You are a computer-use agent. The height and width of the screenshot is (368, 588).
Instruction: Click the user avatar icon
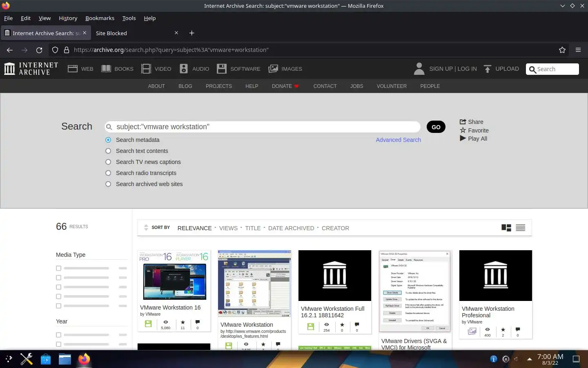point(419,69)
